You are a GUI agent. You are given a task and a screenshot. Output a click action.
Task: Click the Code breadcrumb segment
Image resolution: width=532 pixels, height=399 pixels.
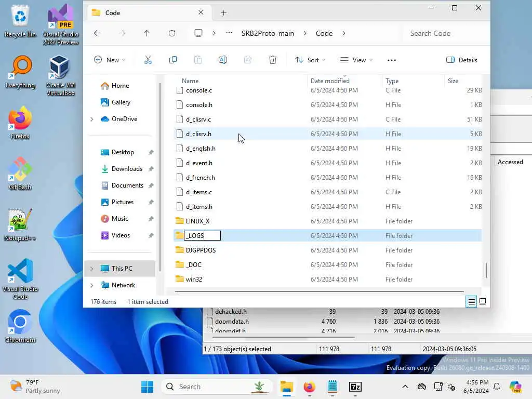[x=324, y=33]
